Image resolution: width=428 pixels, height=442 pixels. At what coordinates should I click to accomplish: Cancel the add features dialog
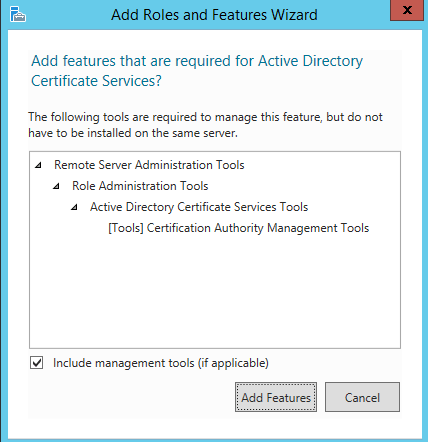tap(362, 397)
